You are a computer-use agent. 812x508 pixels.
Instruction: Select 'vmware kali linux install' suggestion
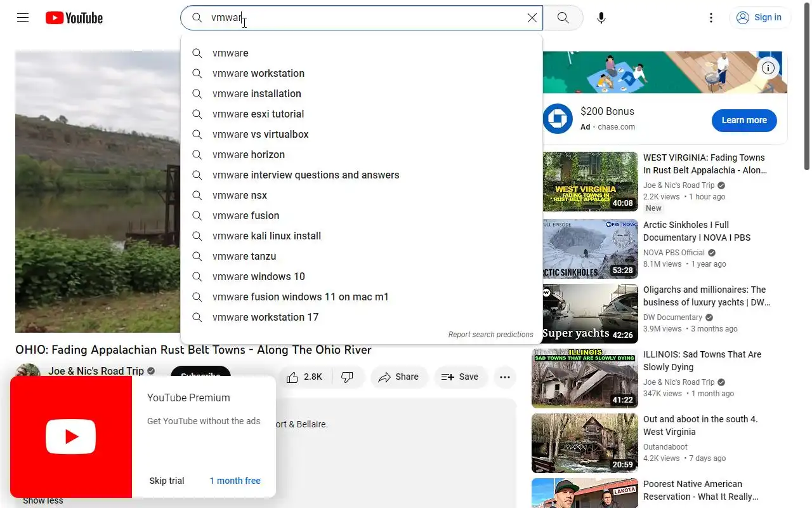coord(362,236)
